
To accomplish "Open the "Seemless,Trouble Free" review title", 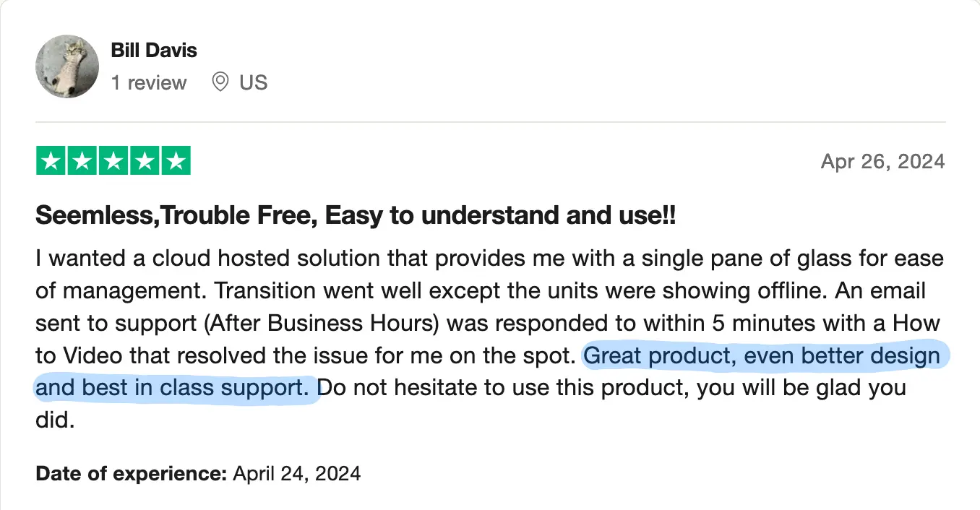I will (356, 215).
